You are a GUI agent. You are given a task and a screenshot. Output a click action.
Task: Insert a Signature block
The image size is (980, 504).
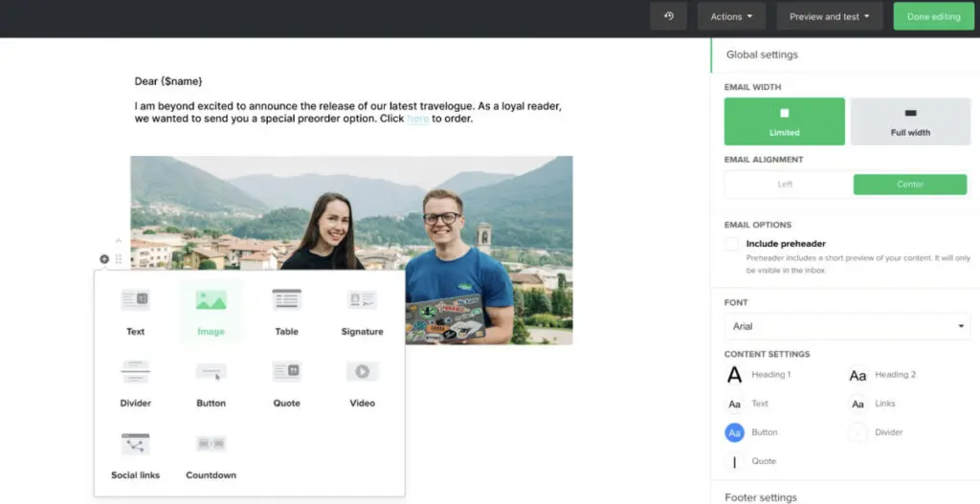(x=363, y=312)
